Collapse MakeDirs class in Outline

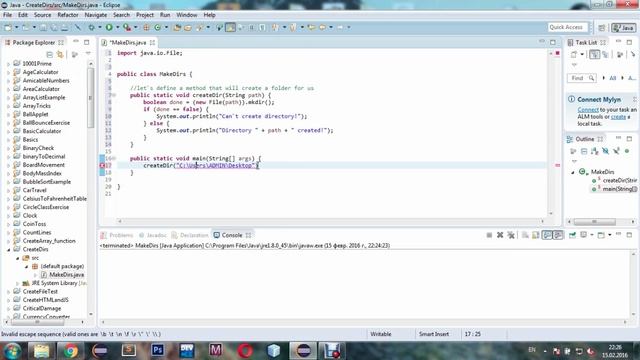click(x=573, y=172)
